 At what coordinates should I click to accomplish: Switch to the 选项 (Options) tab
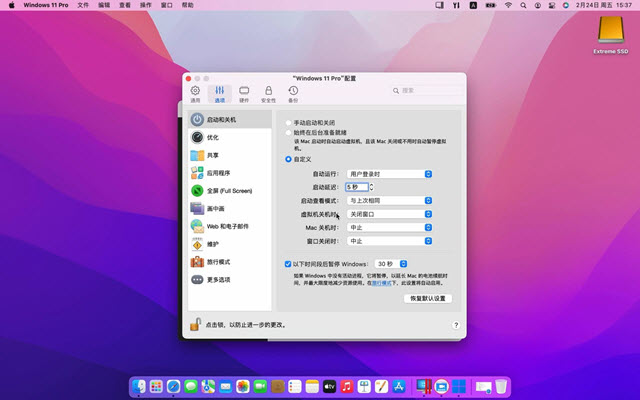(220, 94)
